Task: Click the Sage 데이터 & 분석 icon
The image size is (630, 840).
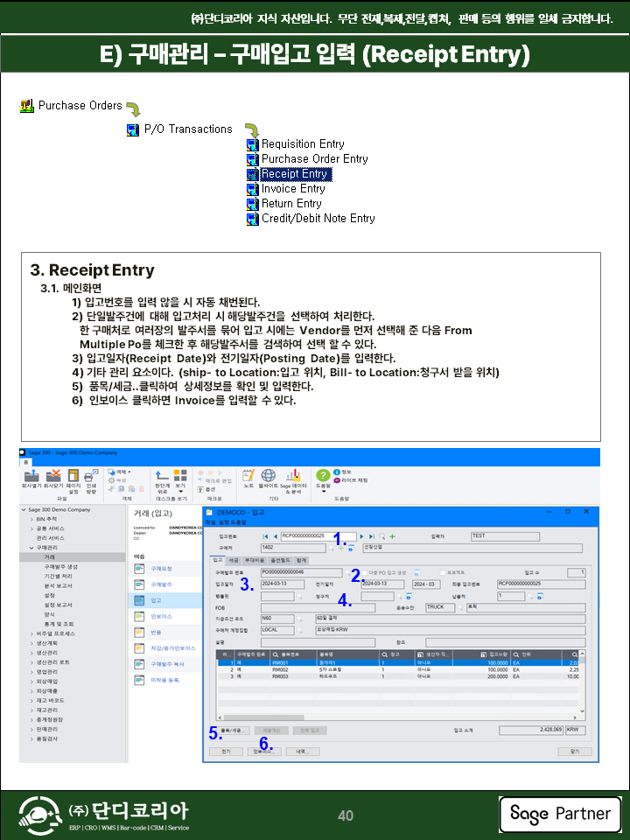Action: 293,475
